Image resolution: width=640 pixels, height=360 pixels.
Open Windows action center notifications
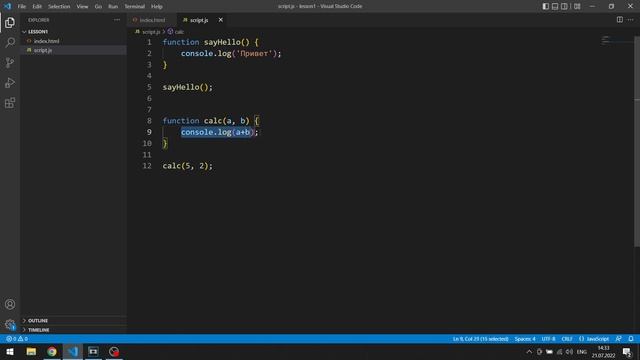[627, 351]
